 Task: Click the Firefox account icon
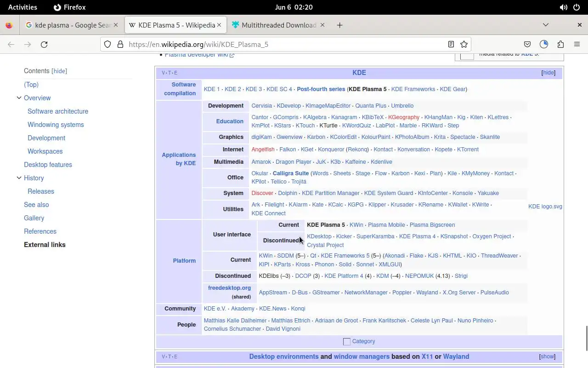click(544, 45)
